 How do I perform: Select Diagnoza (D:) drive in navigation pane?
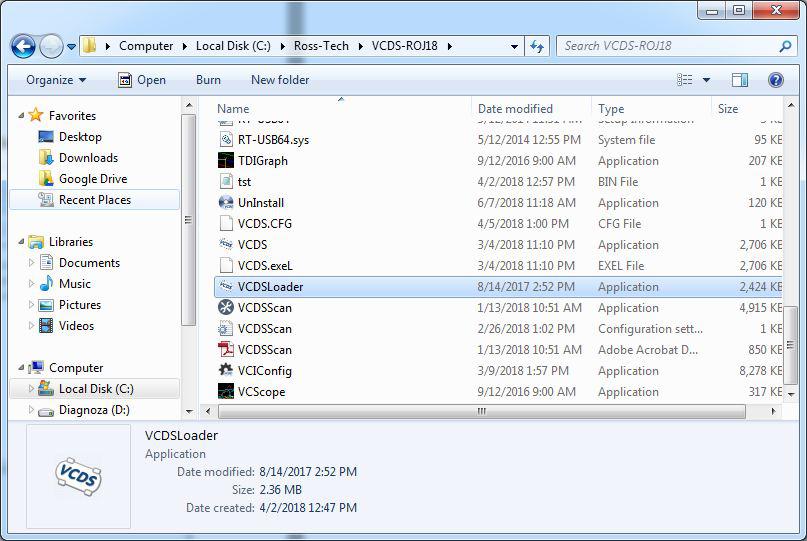(83, 410)
